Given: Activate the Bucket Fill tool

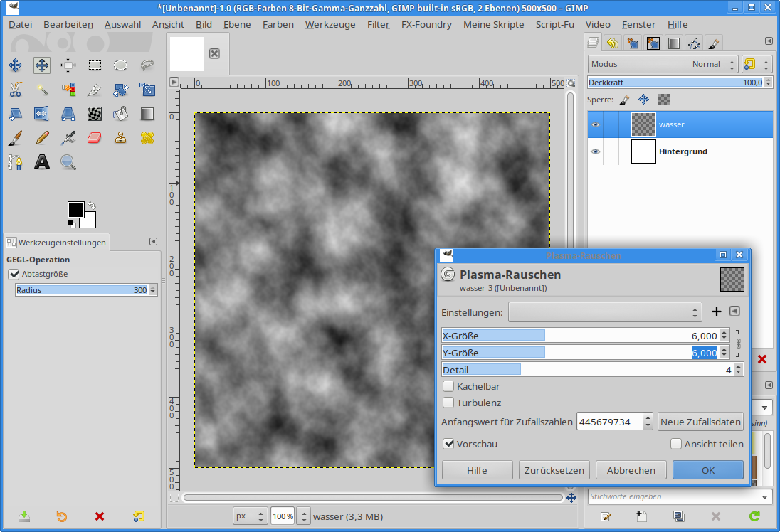Looking at the screenshot, I should tap(121, 114).
